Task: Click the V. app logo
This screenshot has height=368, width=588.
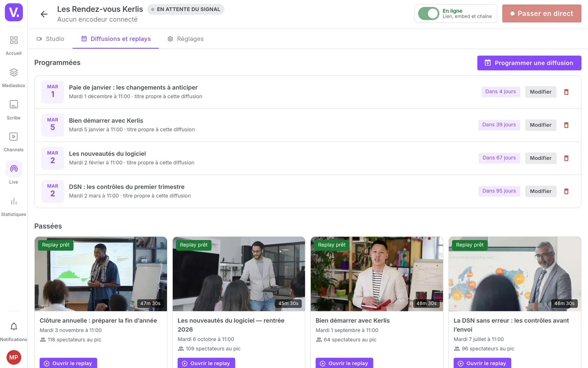Action: click(x=14, y=12)
